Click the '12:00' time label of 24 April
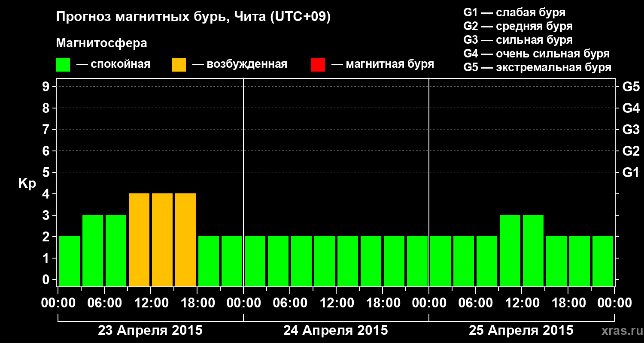The width and height of the screenshot is (644, 343). [337, 303]
